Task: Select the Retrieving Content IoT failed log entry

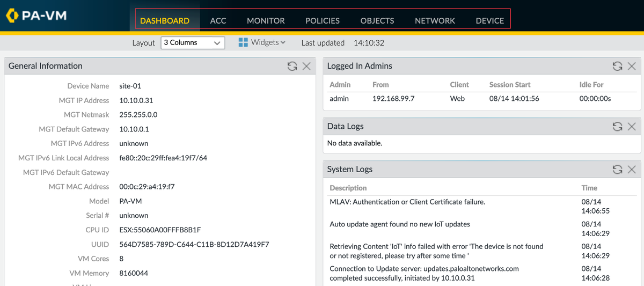Action: pyautogui.click(x=436, y=251)
